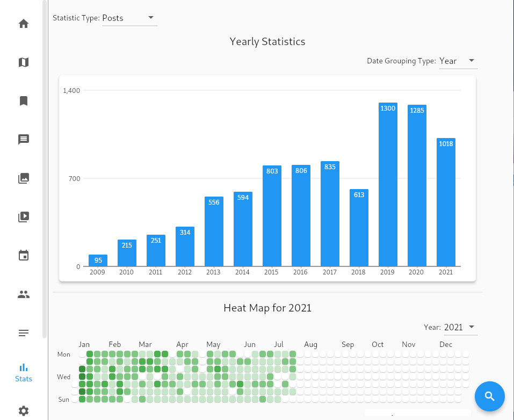Click the 2019 bar showing 1300
514x420 pixels.
pyautogui.click(x=388, y=185)
